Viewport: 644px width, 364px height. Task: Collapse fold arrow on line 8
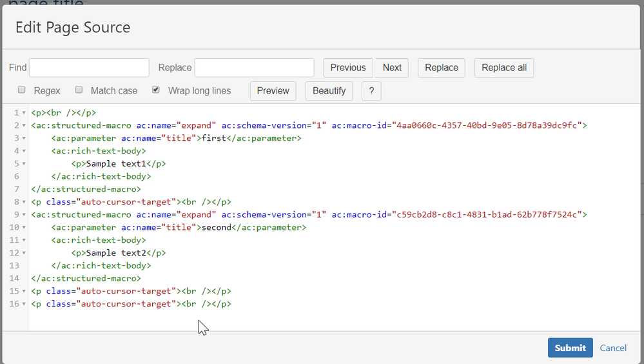click(24, 202)
